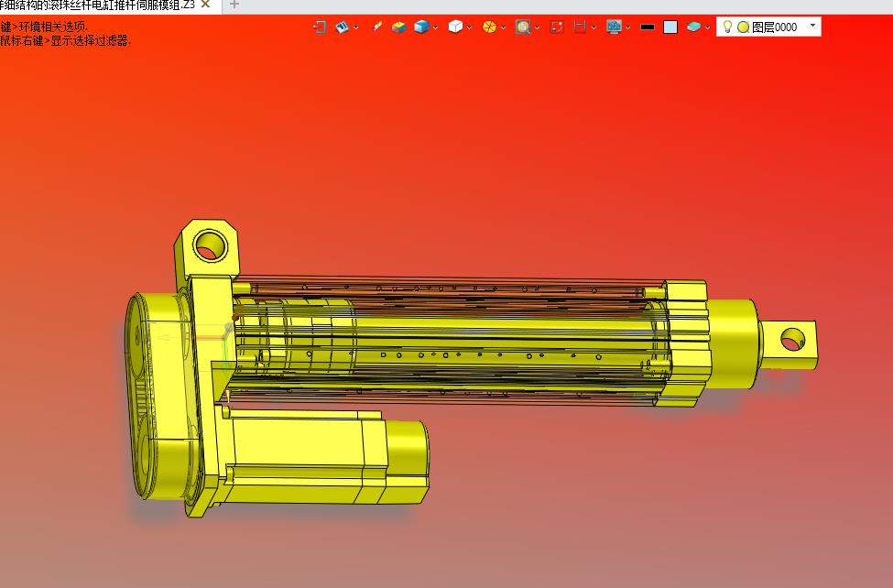
Task: Click the black line color swatch
Action: [x=648, y=27]
